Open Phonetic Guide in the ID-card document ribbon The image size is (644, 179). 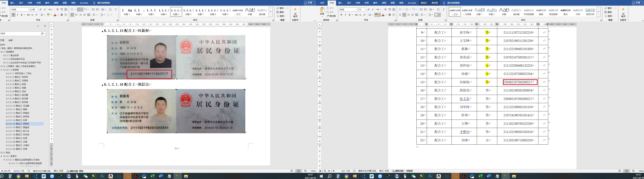click(62, 10)
